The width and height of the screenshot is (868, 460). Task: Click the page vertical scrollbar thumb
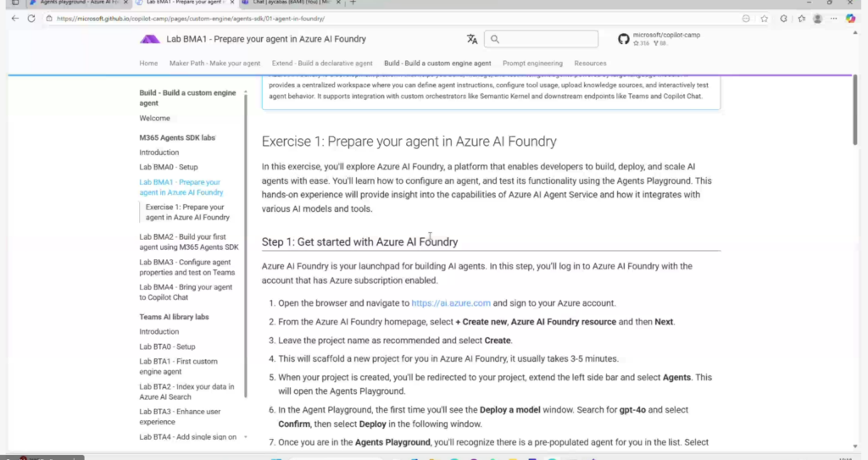pyautogui.click(x=854, y=109)
